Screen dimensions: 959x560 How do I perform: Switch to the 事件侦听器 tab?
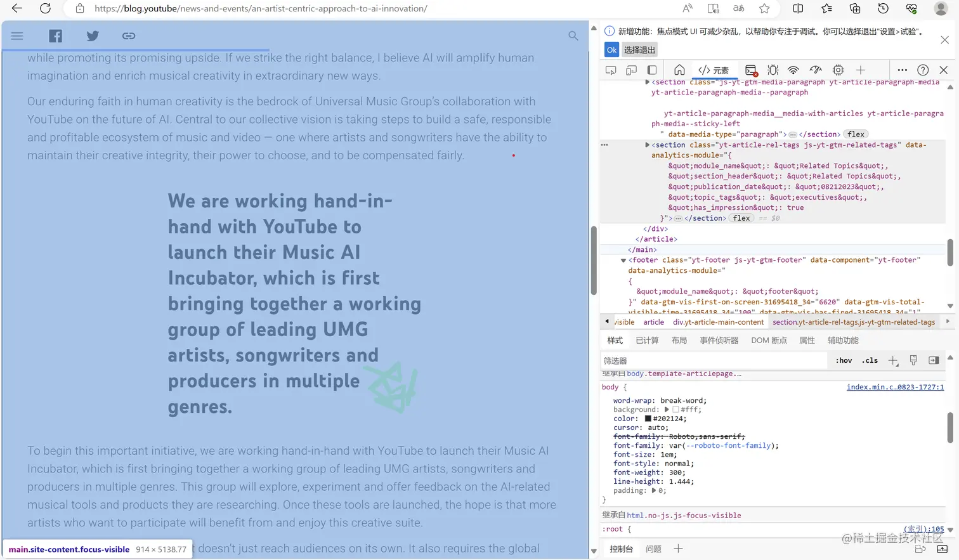click(719, 341)
